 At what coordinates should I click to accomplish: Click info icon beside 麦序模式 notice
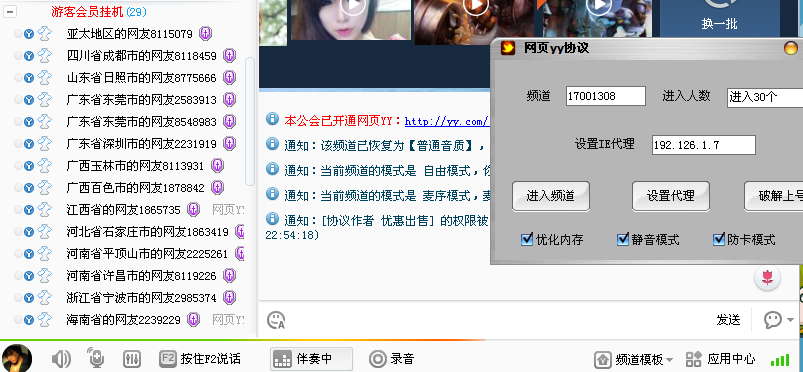point(272,194)
